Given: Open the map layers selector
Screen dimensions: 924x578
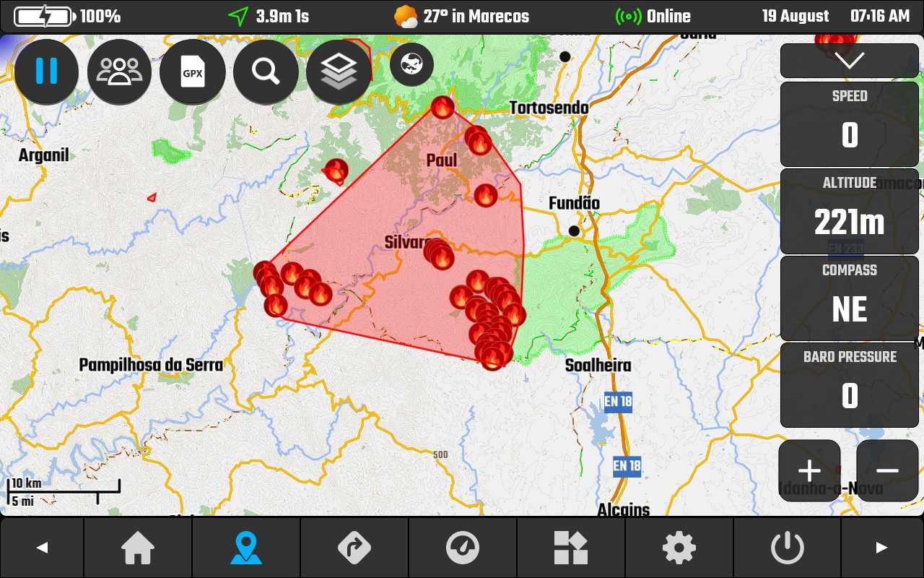Looking at the screenshot, I should pyautogui.click(x=339, y=72).
